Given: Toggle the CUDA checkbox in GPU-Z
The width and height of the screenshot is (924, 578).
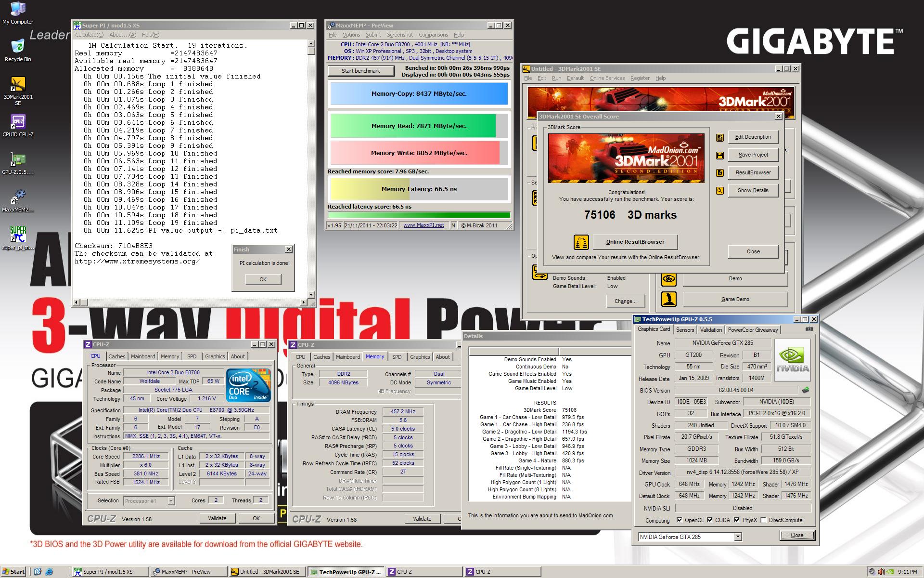Looking at the screenshot, I should 710,520.
